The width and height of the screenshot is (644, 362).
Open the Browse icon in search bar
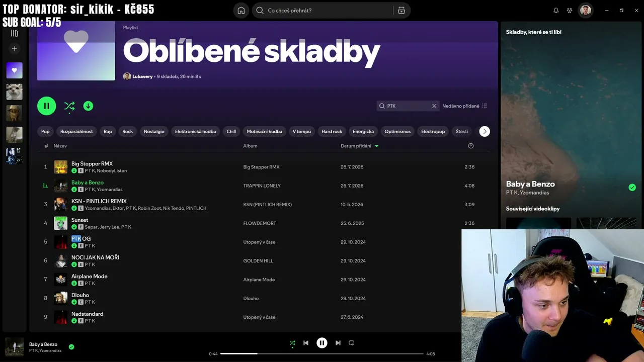[401, 11]
